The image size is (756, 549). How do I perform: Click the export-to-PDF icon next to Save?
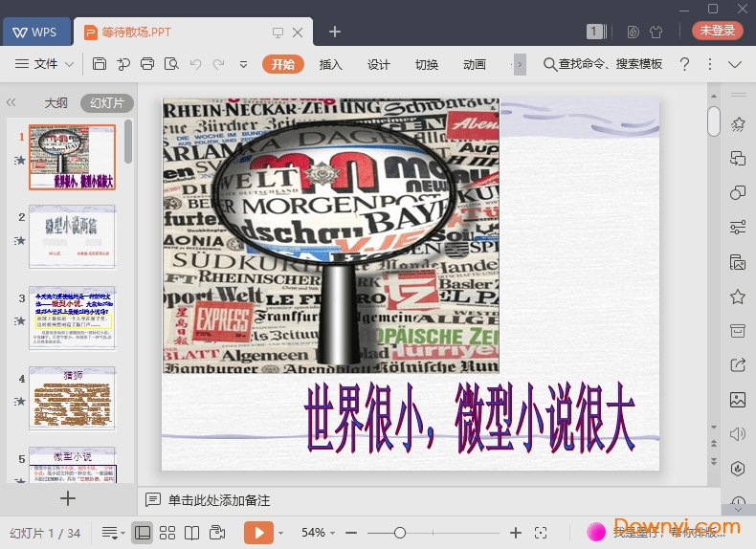pyautogui.click(x=123, y=64)
